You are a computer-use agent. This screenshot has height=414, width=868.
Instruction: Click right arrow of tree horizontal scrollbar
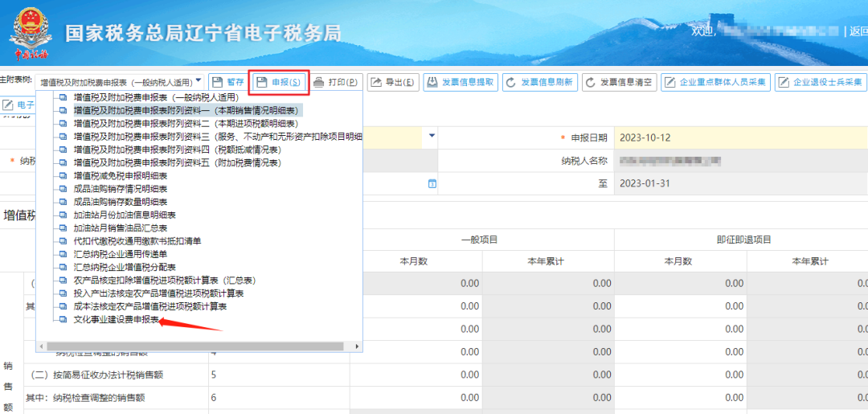(x=358, y=346)
